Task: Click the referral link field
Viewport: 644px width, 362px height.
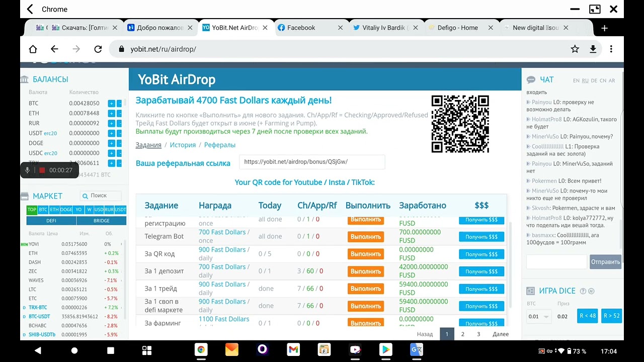Action: click(x=312, y=162)
